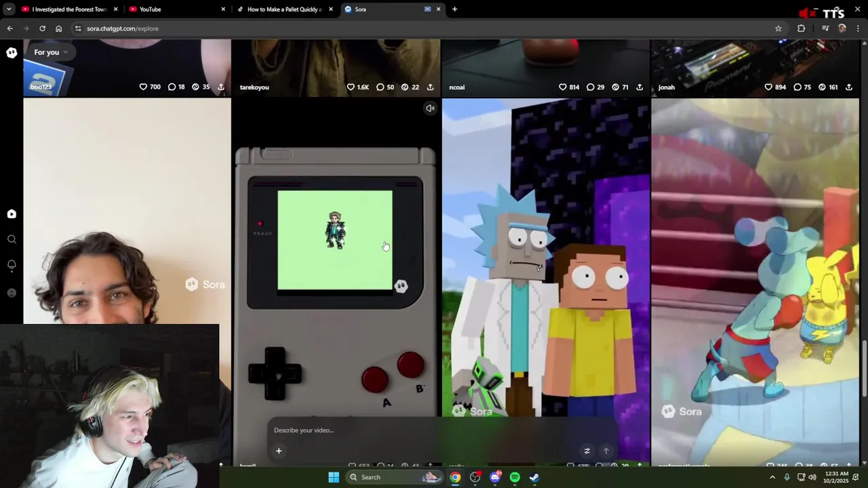Open the profile avatar in Sora sidebar
Viewport: 868px width, 488px height.
[12, 293]
